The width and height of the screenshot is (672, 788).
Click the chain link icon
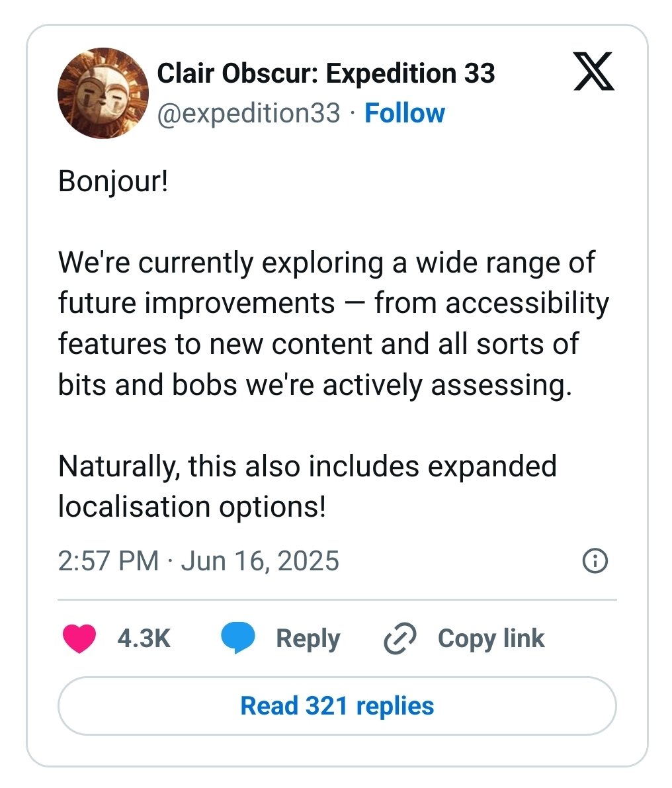[x=399, y=638]
